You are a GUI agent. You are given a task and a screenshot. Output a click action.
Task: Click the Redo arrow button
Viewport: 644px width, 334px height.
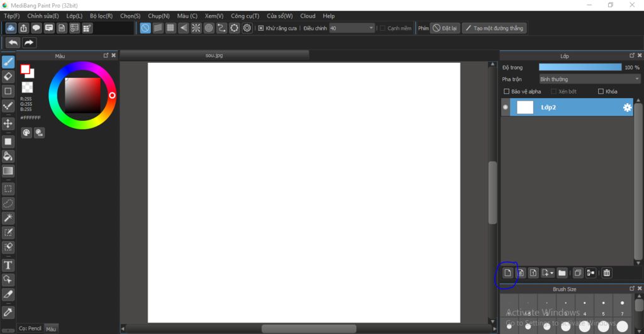29,42
